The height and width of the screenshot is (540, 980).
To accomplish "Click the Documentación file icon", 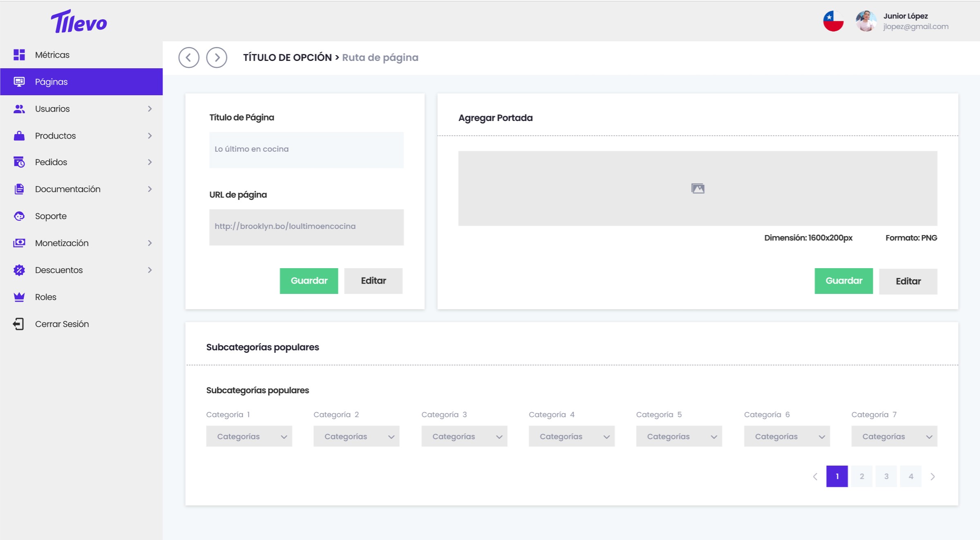I will [19, 189].
